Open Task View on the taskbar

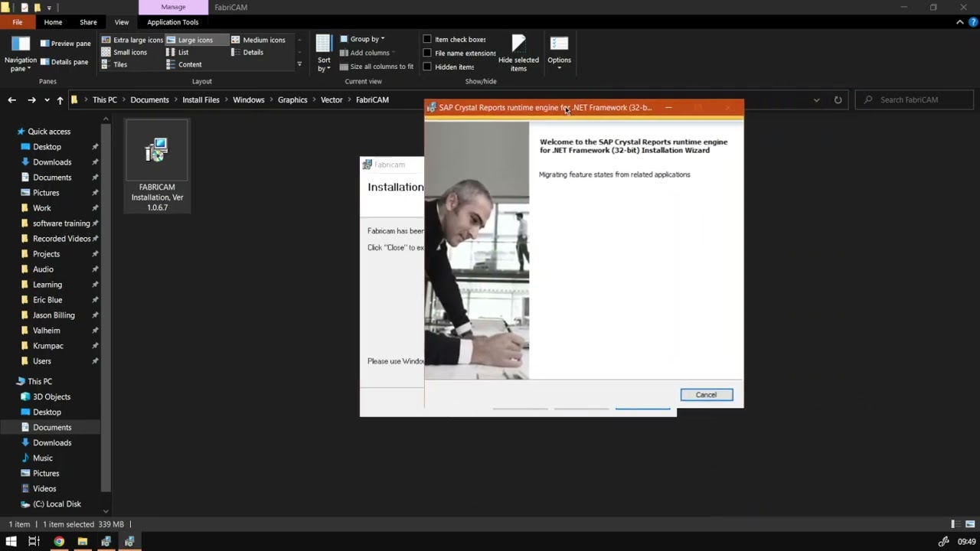34,542
